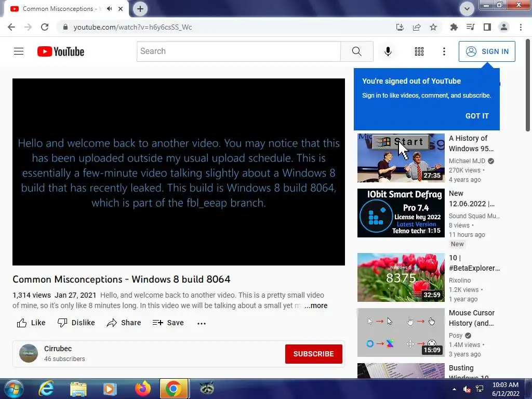Open the Chrome three-dot menu
Screen dimensions: 532x399
coord(521,27)
